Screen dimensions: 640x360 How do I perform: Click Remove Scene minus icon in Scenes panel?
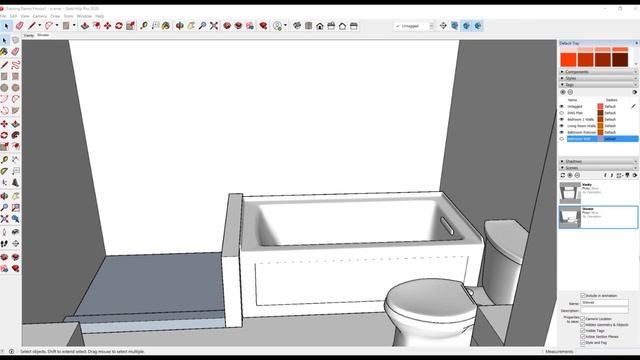point(577,175)
